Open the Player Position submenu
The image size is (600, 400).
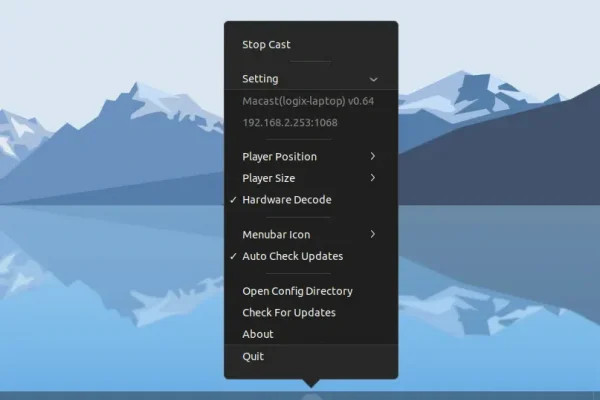311,157
